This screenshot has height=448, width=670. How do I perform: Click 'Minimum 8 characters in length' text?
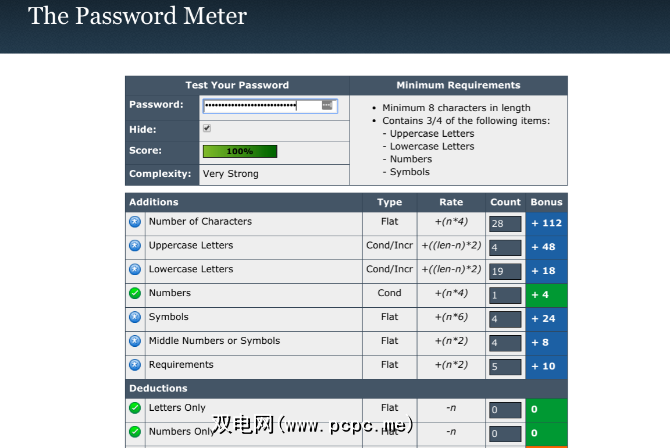pyautogui.click(x=456, y=108)
